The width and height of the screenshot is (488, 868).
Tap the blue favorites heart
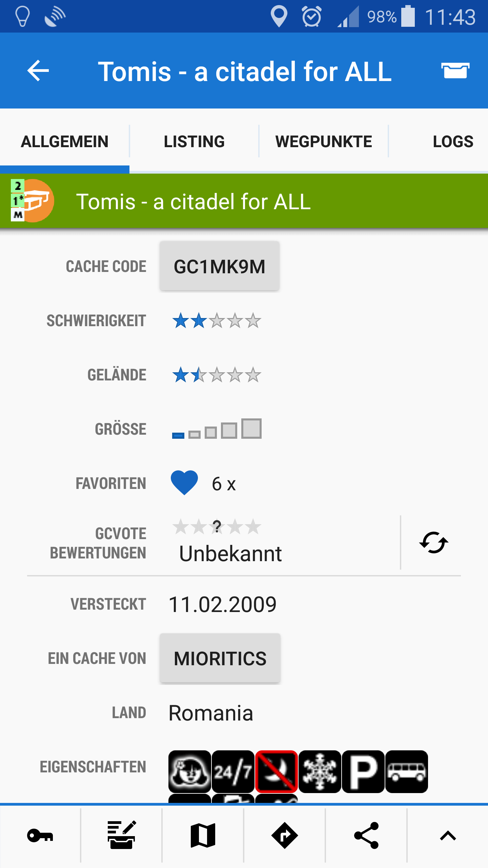184,483
